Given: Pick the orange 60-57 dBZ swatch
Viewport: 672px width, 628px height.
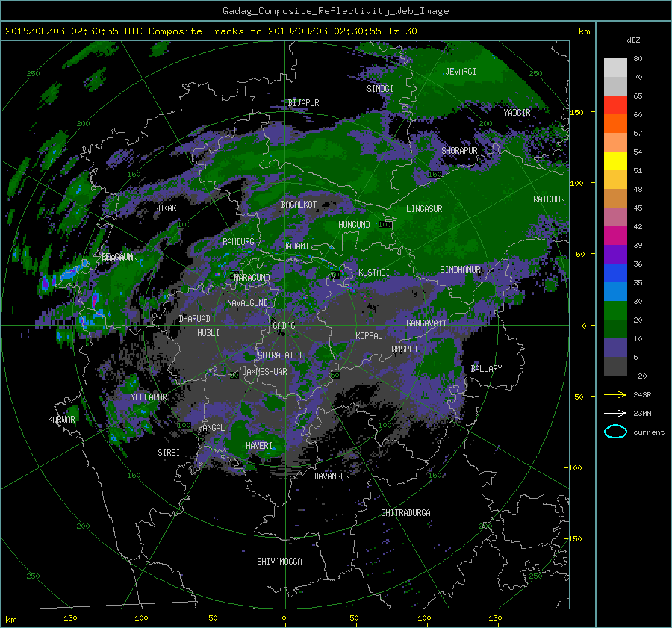Looking at the screenshot, I should tap(615, 124).
